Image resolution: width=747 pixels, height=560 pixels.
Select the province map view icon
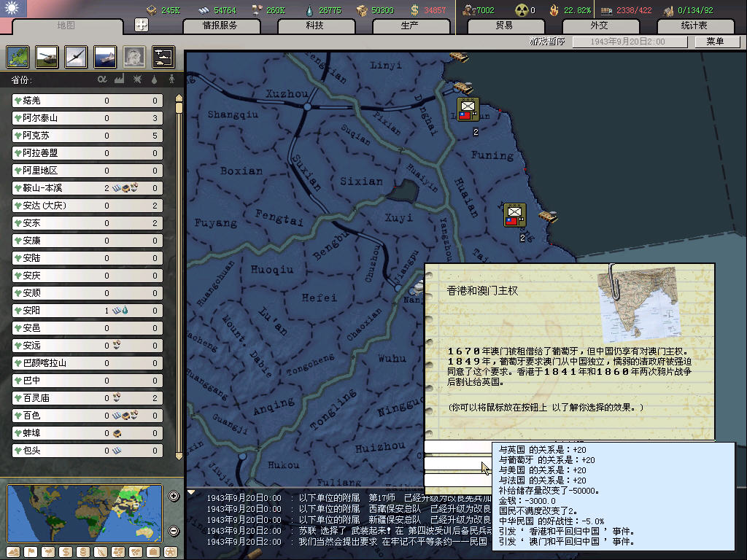click(18, 56)
